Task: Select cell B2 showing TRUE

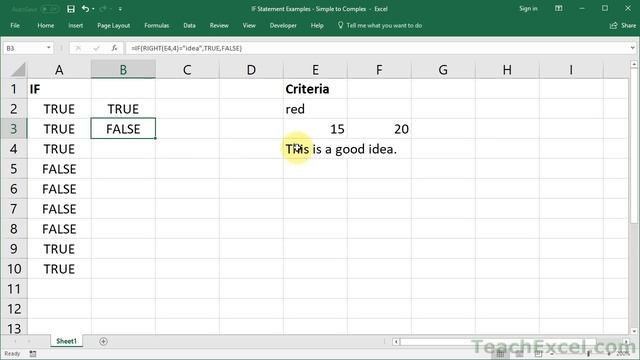Action: coord(123,109)
